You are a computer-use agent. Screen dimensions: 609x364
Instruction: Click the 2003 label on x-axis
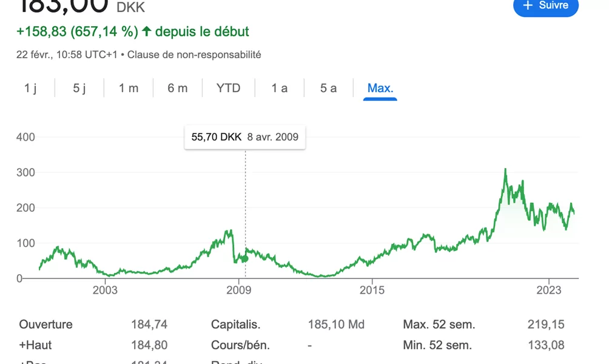click(x=105, y=289)
